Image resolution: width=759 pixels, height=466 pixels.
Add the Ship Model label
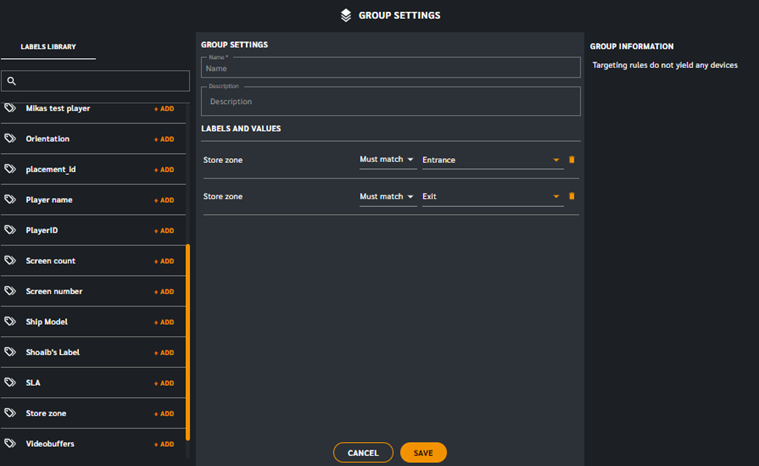click(164, 322)
